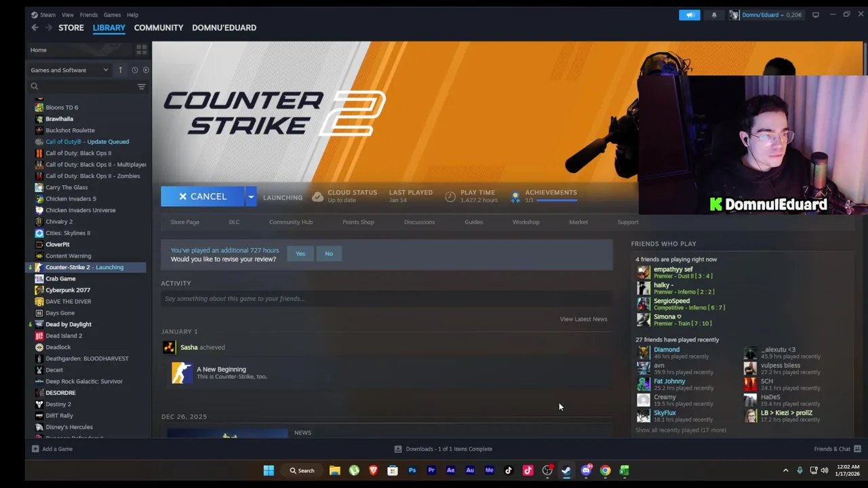This screenshot has height=488, width=868.
Task: Open the Points Shop link
Action: tap(358, 222)
